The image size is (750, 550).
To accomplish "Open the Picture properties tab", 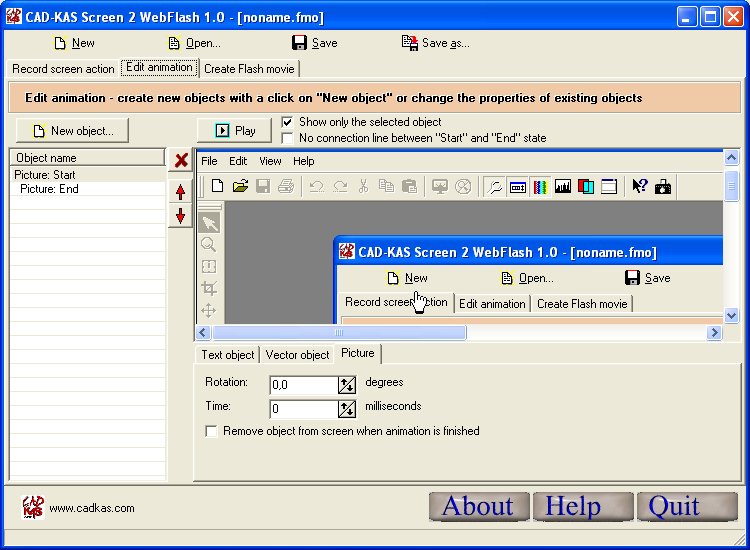I will (x=358, y=353).
